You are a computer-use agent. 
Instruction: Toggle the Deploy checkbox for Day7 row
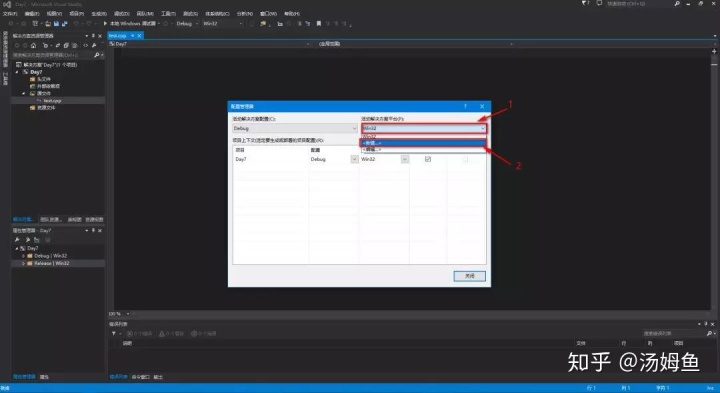[465, 159]
